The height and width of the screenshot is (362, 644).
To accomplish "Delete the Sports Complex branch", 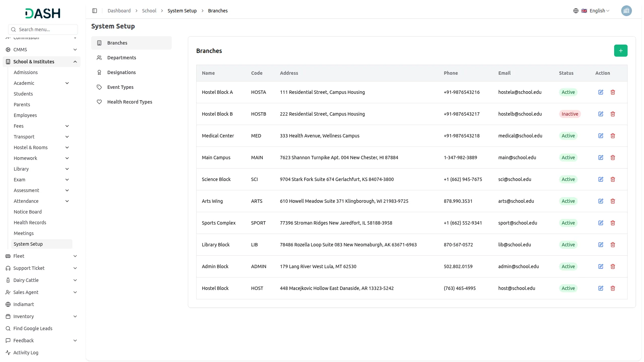I will [x=613, y=223].
